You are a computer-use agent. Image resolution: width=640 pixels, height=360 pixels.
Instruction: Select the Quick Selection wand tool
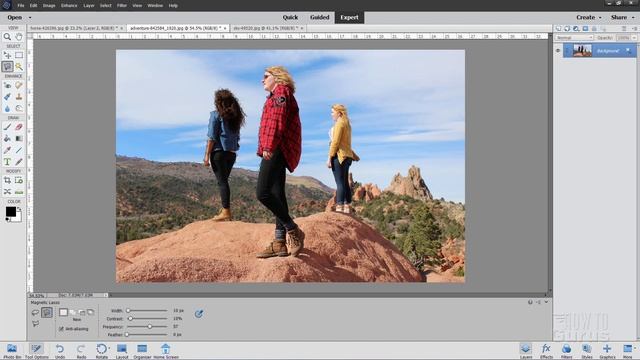click(19, 66)
